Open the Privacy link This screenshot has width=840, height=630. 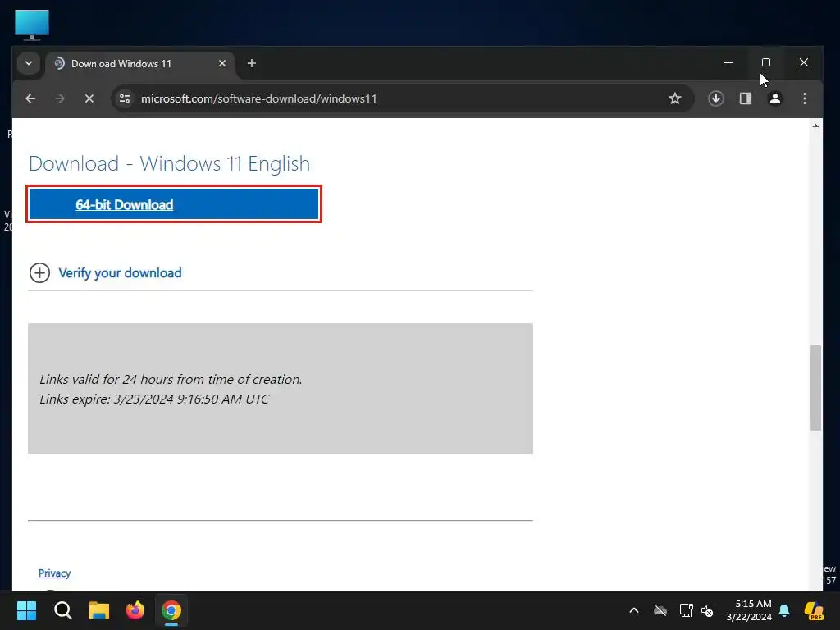[x=55, y=573]
